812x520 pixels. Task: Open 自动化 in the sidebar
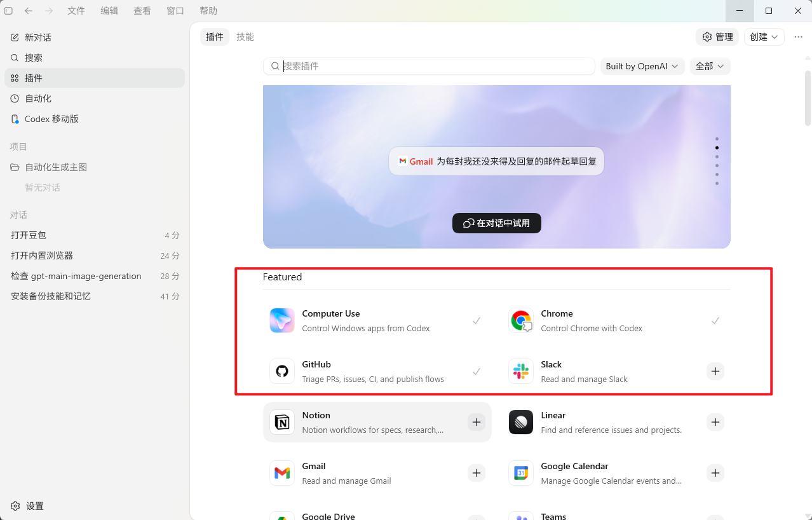coord(95,99)
